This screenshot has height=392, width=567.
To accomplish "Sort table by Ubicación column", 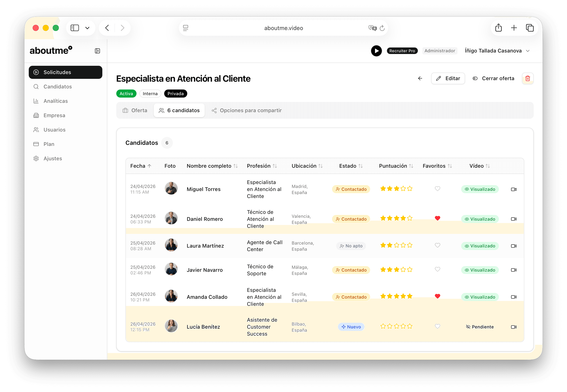I will tap(307, 166).
